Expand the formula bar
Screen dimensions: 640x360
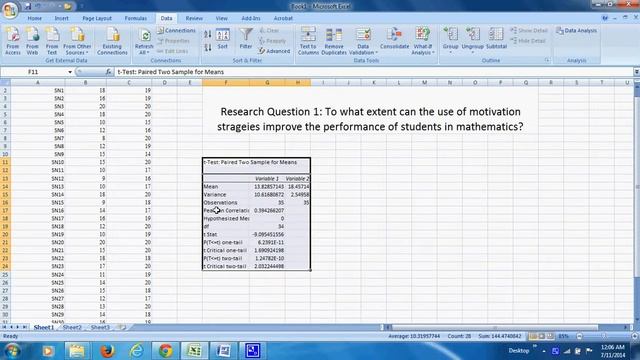click(x=636, y=72)
